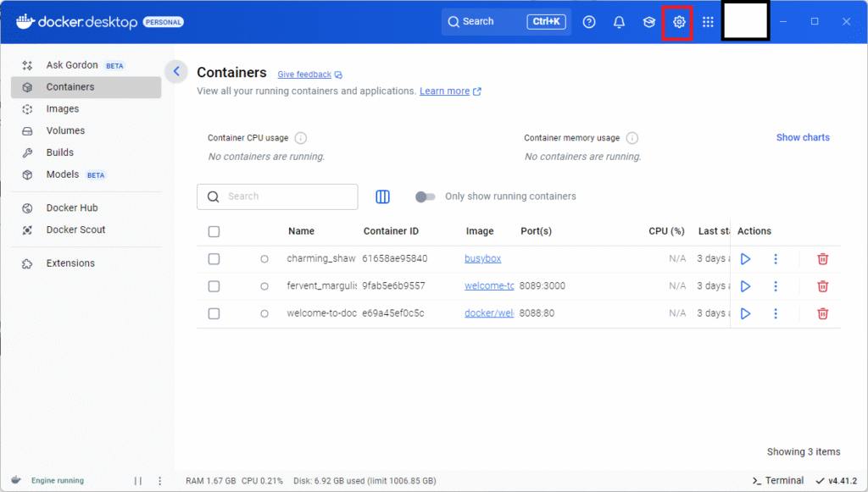Sort by the CPU (%) column header
The image size is (868, 492).
[x=666, y=231]
